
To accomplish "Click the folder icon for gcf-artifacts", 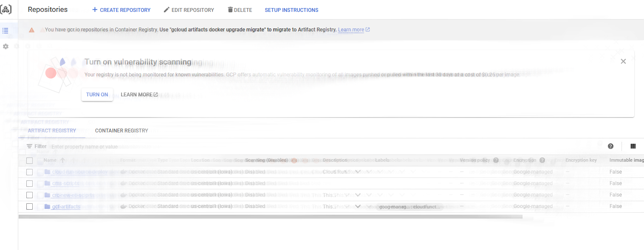I will [47, 206].
